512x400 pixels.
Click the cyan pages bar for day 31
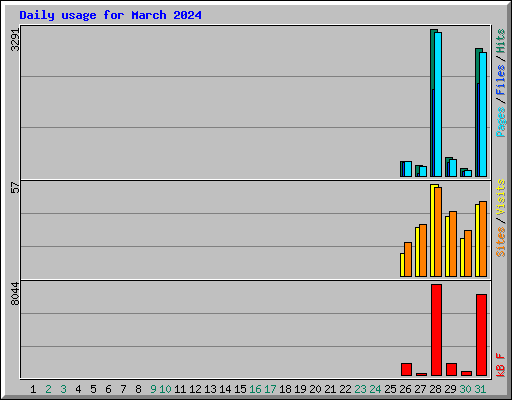[483, 114]
